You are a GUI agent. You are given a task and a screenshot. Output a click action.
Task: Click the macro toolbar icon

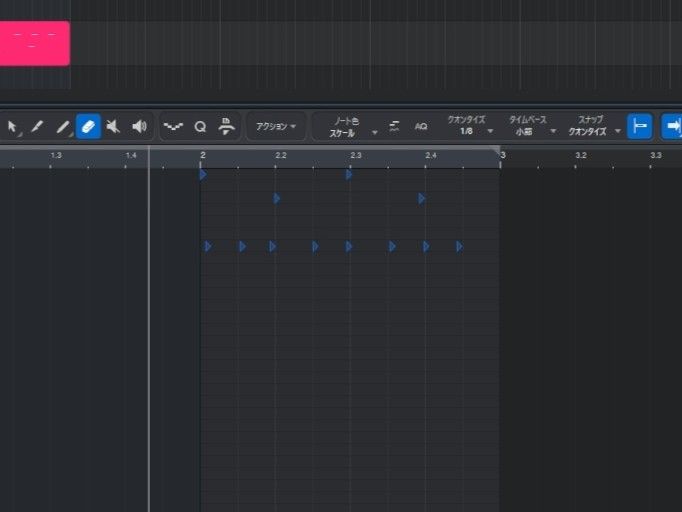click(227, 127)
